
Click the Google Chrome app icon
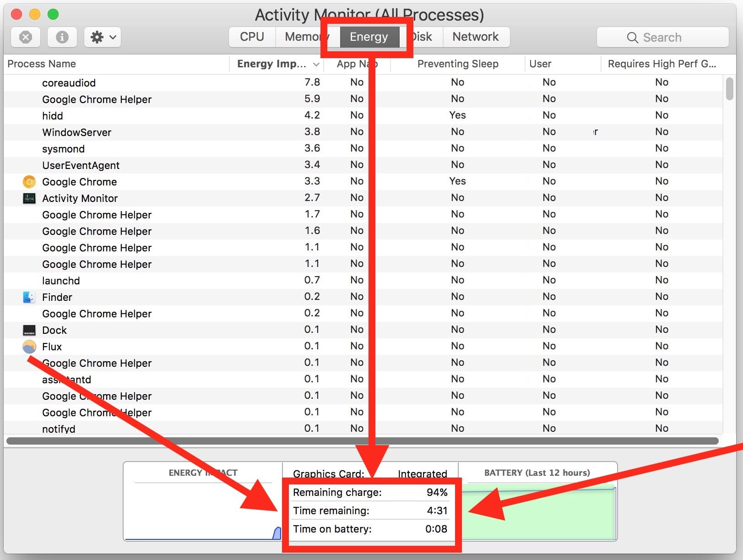pyautogui.click(x=29, y=182)
